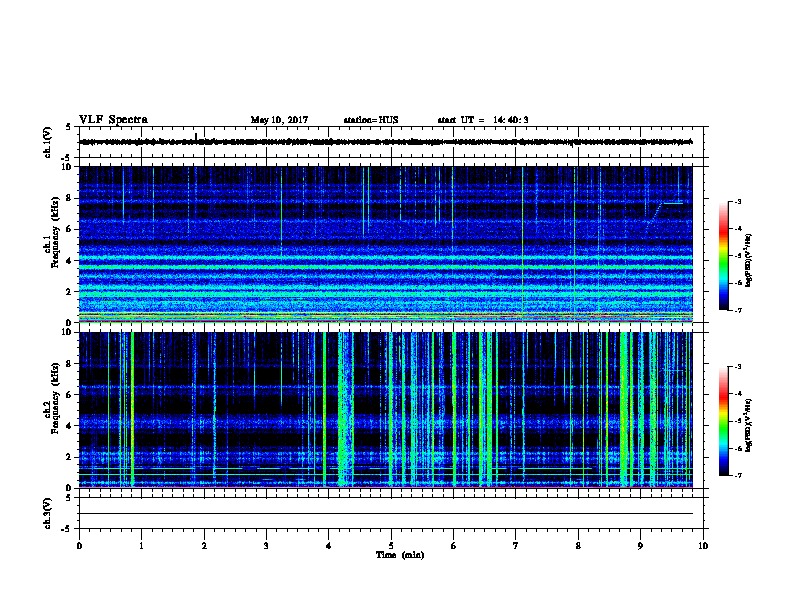Click the 'station=HUS' label
This screenshot has width=792, height=612.
click(x=371, y=120)
